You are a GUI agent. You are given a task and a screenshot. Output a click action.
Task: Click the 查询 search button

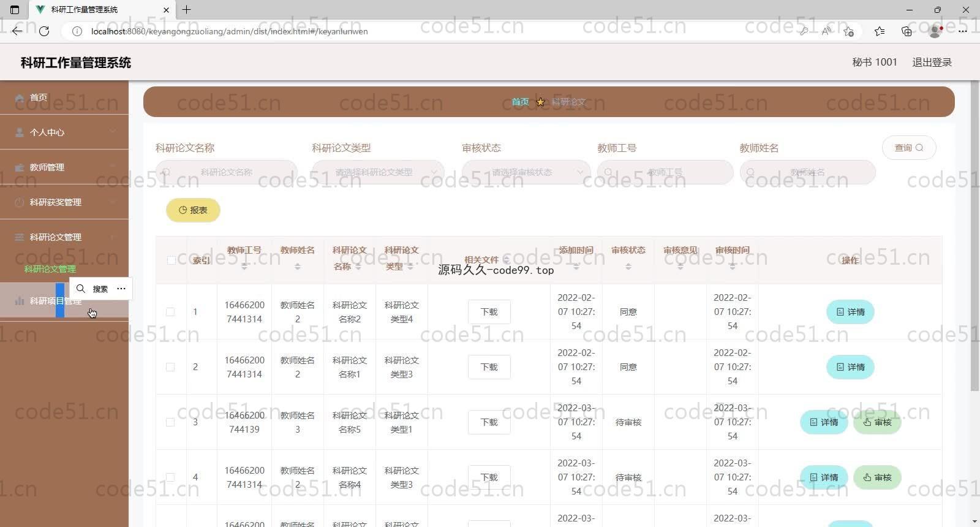[908, 148]
